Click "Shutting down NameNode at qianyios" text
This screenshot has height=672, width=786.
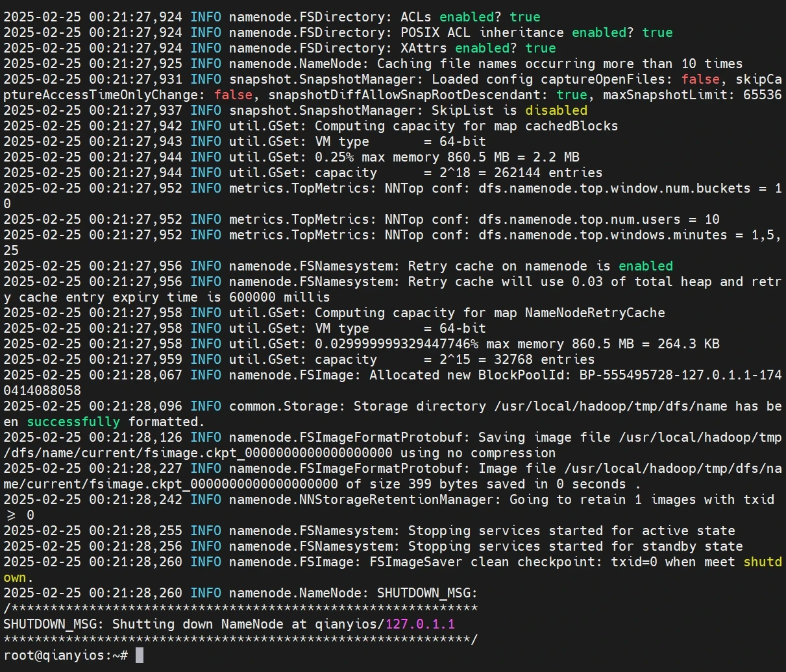pos(249,624)
